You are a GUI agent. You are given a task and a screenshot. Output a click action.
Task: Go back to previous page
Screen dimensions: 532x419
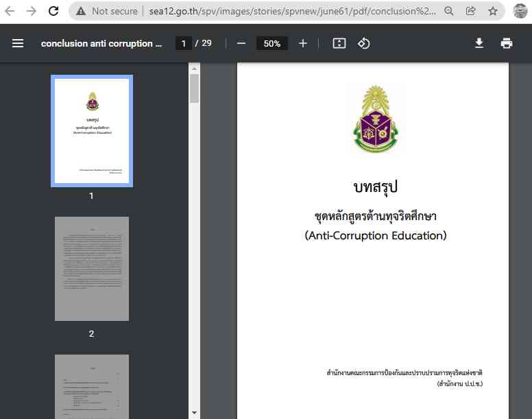(10, 11)
